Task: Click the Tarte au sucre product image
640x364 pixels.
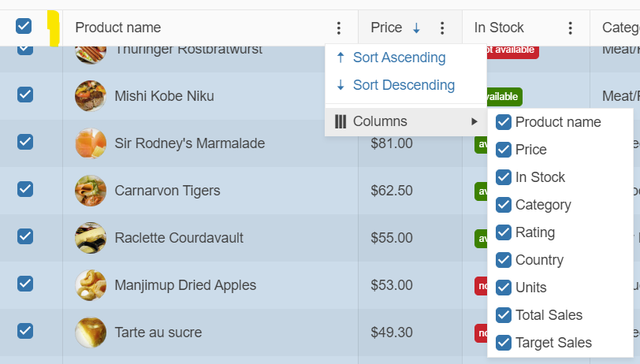Action: tap(91, 332)
